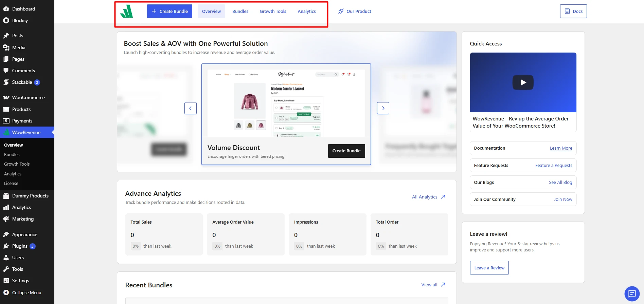This screenshot has height=304, width=644.
Task: Click the WowRevenue green logo icon
Action: coord(127,11)
